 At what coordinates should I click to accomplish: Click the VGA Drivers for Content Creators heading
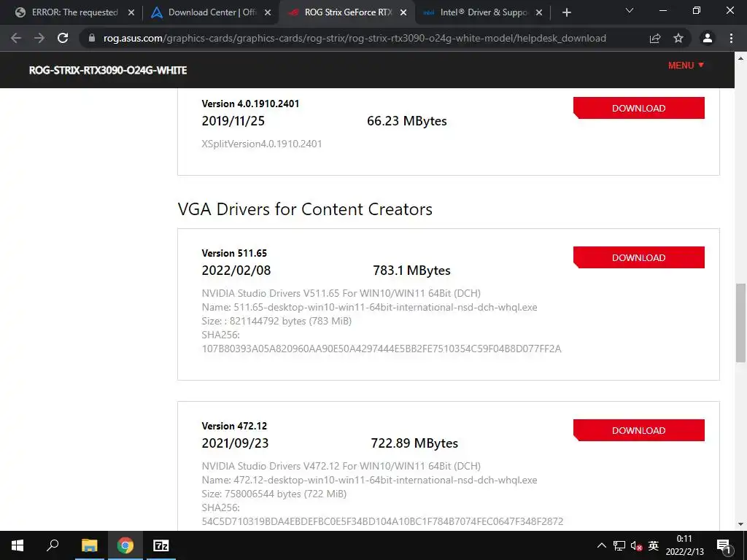tap(305, 209)
